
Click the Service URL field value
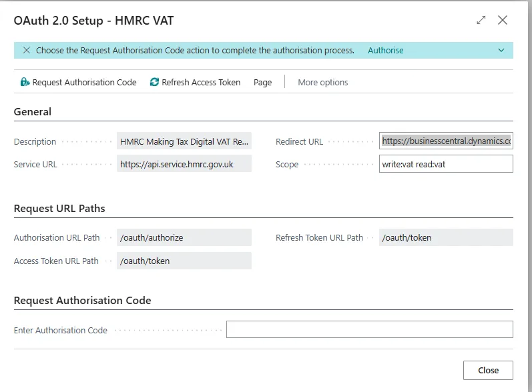(x=184, y=164)
